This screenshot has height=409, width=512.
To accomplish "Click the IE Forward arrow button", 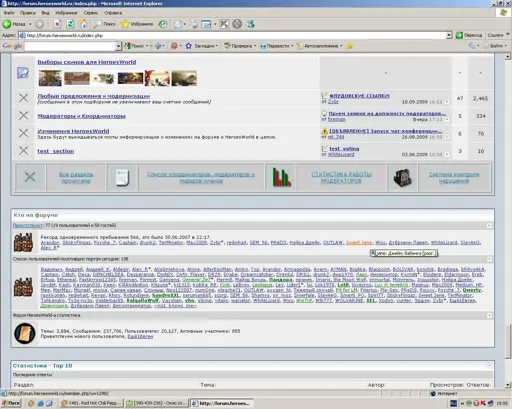I will [x=39, y=24].
